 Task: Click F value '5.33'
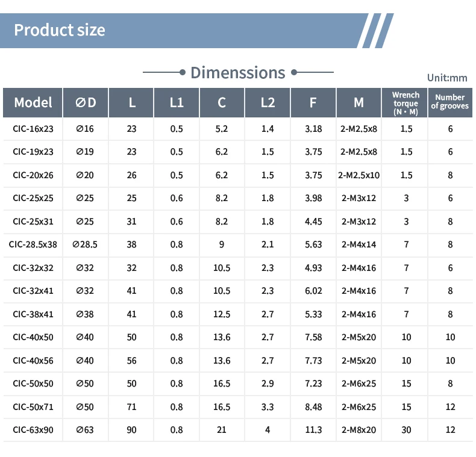click(313, 314)
